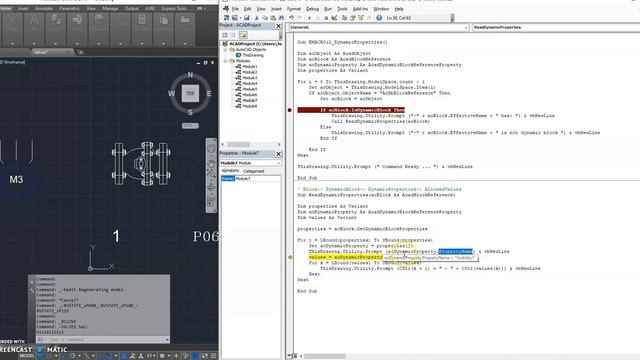Click the Save project toolbar icon

tap(247, 18)
